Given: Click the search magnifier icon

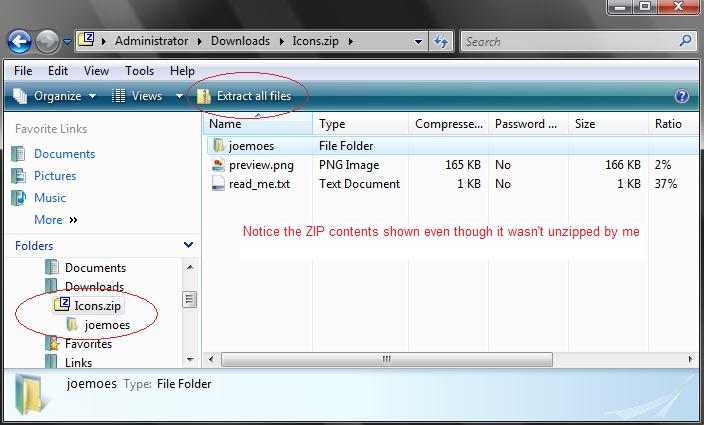Looking at the screenshot, I should (x=686, y=41).
